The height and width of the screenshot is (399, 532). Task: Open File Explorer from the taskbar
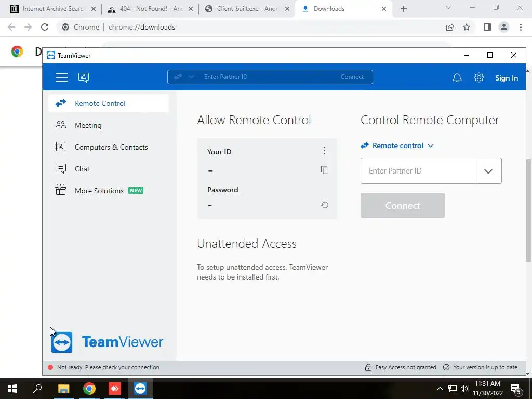click(63, 389)
